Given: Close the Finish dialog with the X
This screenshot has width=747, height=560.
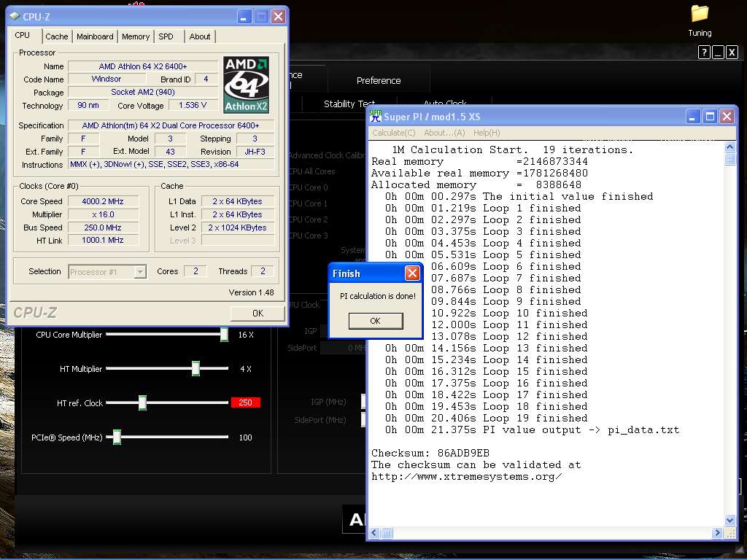Looking at the screenshot, I should 412,273.
